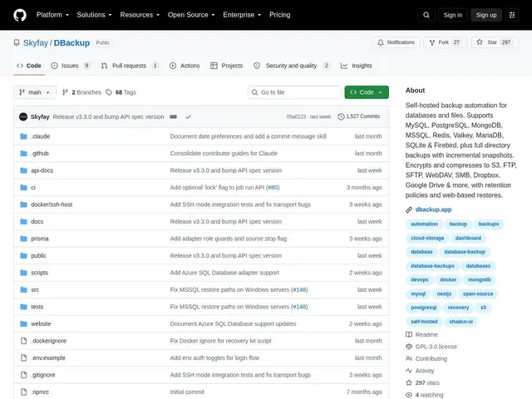Open the src folder
The width and height of the screenshot is (532, 399).
point(35,290)
